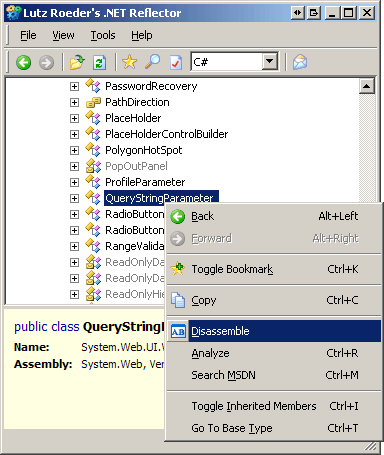This screenshot has width=384, height=455.
Task: Select Go To Base Type
Action: pyautogui.click(x=274, y=428)
